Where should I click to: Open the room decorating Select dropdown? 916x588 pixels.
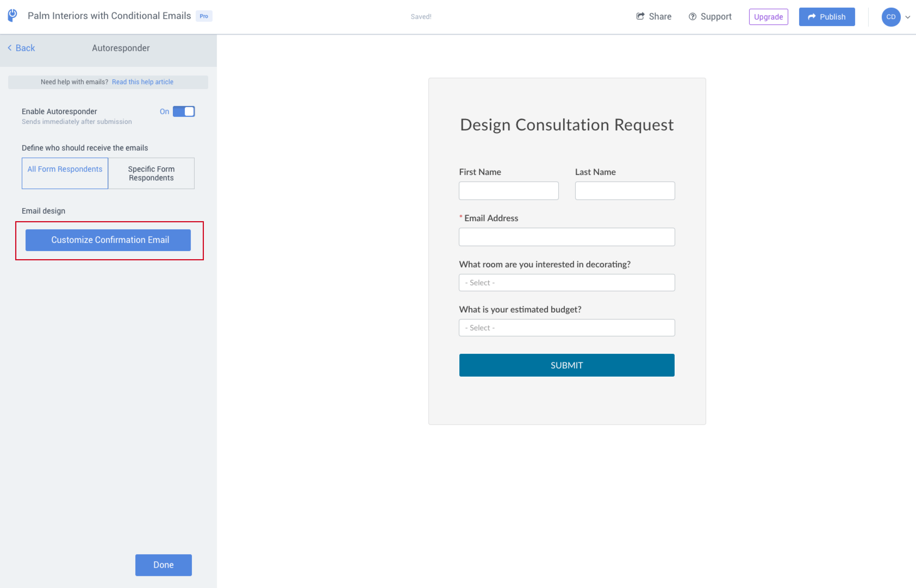coord(567,282)
